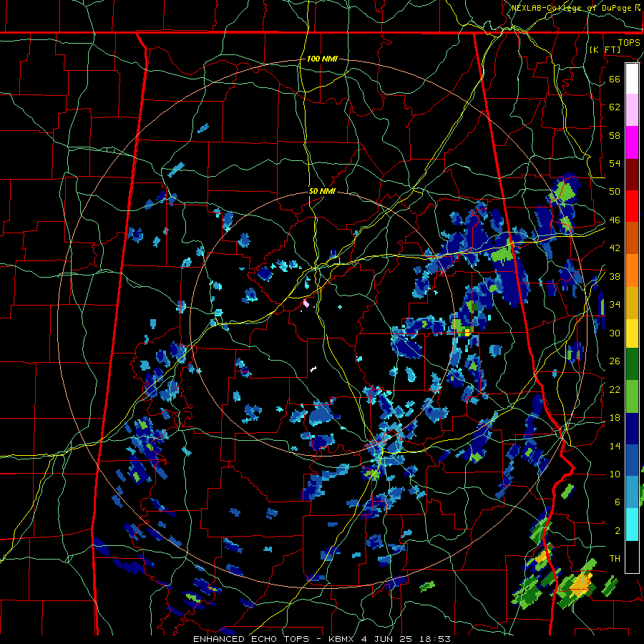Click the pink echo pixel near radar center
This screenshot has height=644, width=644.
[x=306, y=304]
